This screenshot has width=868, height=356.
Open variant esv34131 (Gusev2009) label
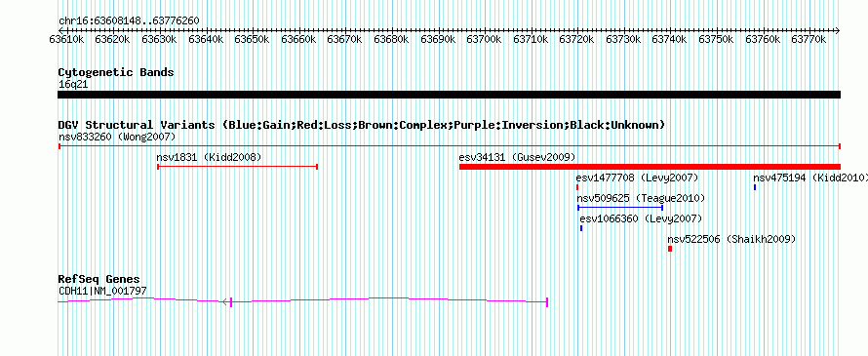pyautogui.click(x=517, y=157)
